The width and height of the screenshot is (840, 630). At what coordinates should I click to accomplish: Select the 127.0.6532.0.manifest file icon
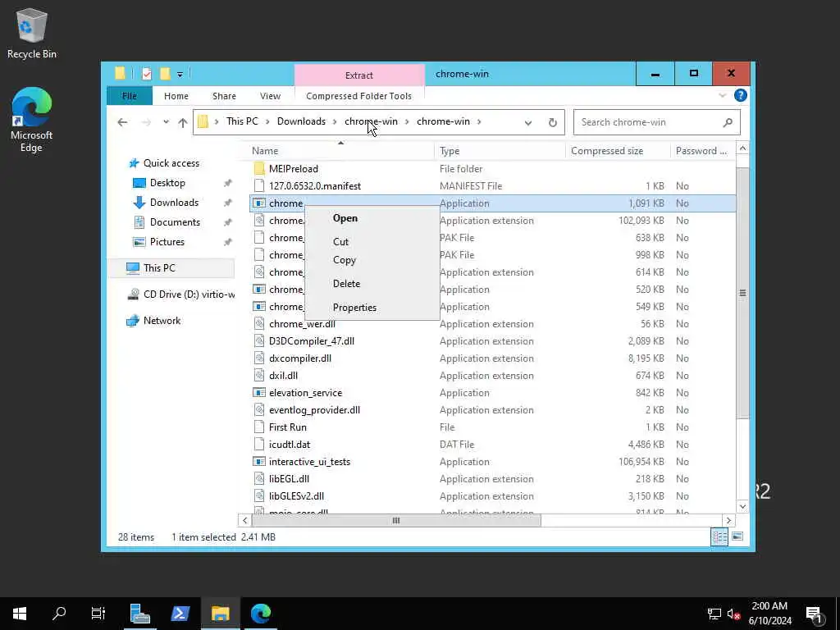259,186
